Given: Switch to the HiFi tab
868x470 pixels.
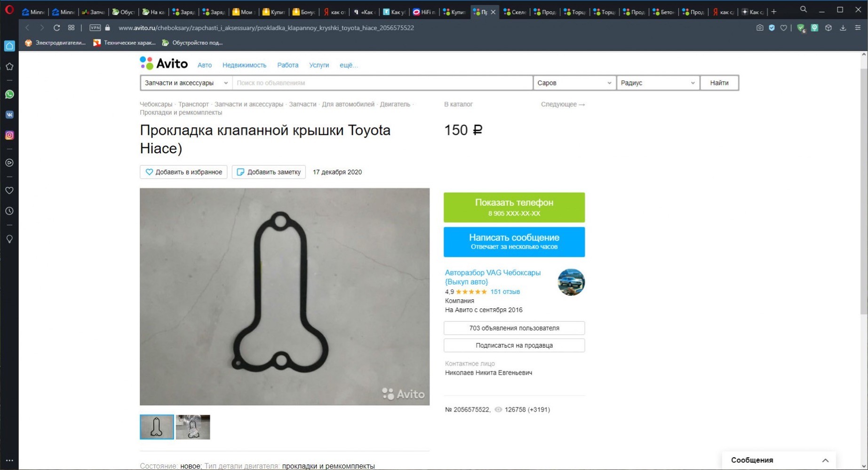Looking at the screenshot, I should [x=424, y=12].
